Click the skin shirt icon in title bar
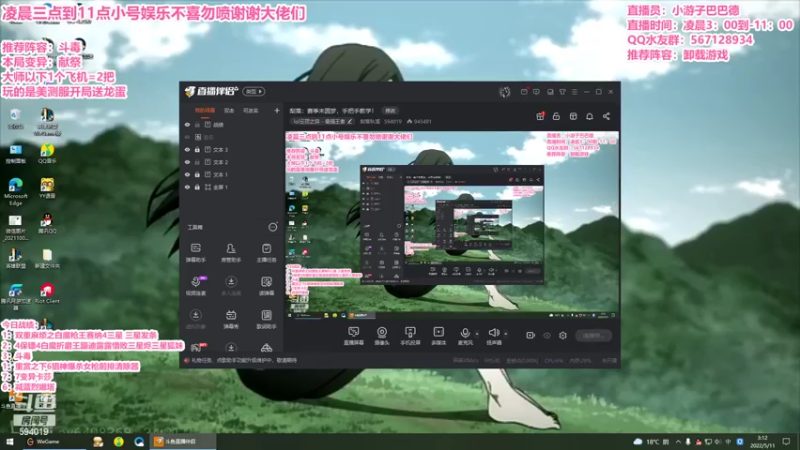800x450 pixels. [x=562, y=92]
